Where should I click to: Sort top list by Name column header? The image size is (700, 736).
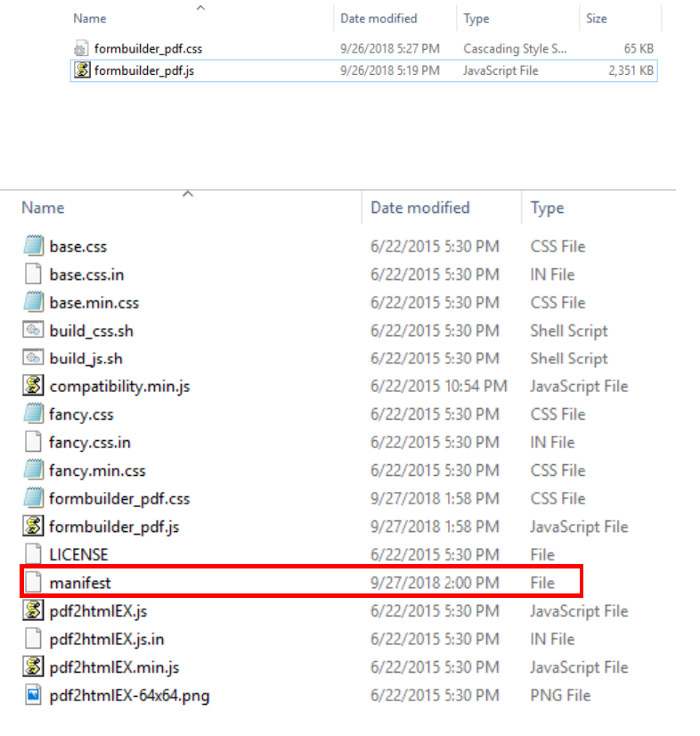click(90, 19)
